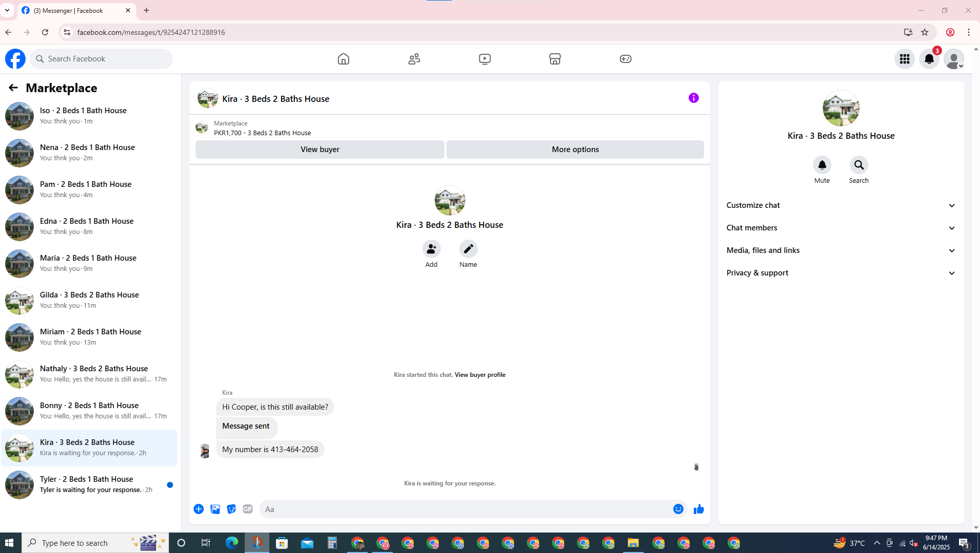Image resolution: width=980 pixels, height=553 pixels.
Task: Mute the conversation with the bell icon
Action: pyautogui.click(x=822, y=165)
